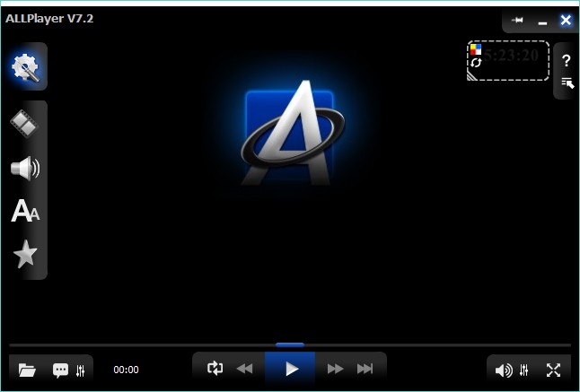
Task: Open subtitle adjustment sliders next to bubble
Action: 80,370
